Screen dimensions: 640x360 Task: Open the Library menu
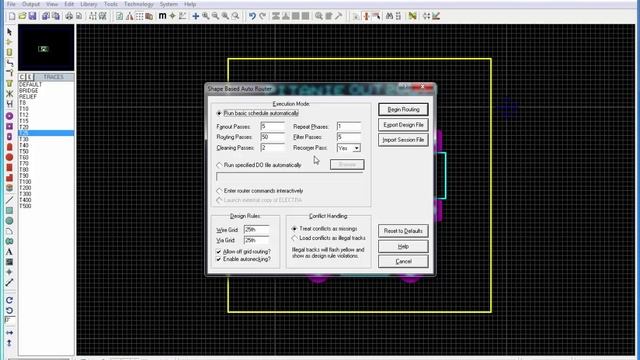tap(88, 4)
